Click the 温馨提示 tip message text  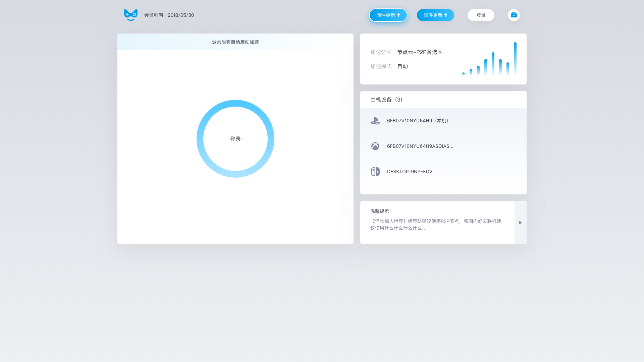(x=436, y=225)
